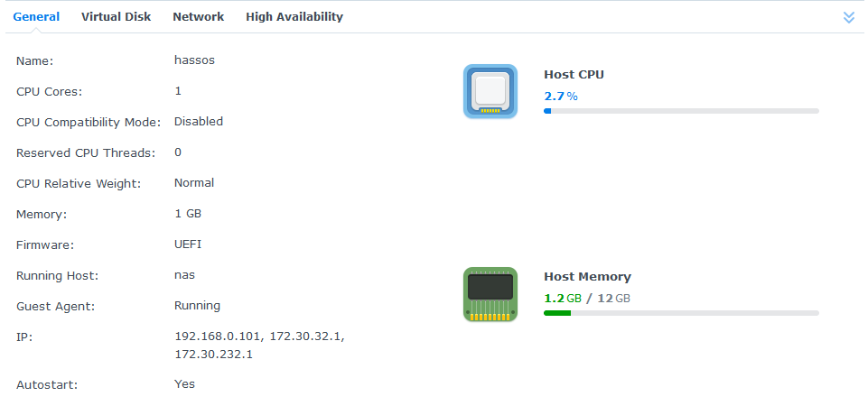Viewport: 868px width, 415px height.
Task: Click the CPU Compatibility Mode Disabled value
Action: pos(198,121)
